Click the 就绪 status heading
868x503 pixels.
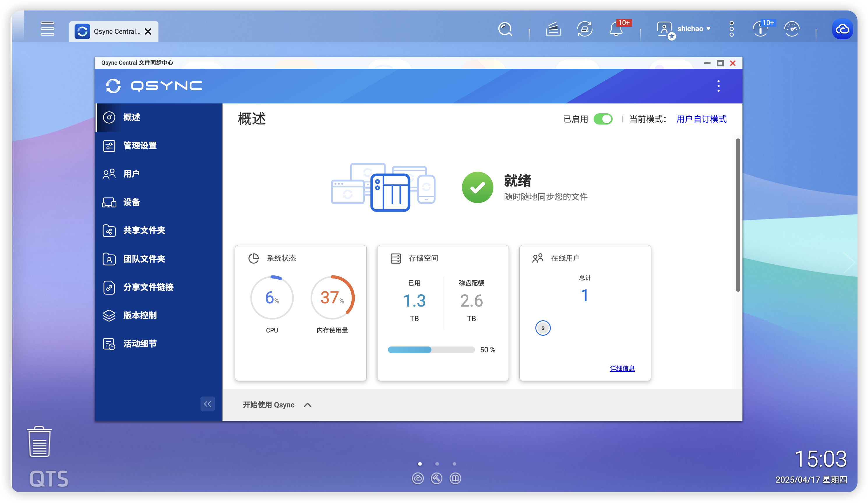coord(517,181)
